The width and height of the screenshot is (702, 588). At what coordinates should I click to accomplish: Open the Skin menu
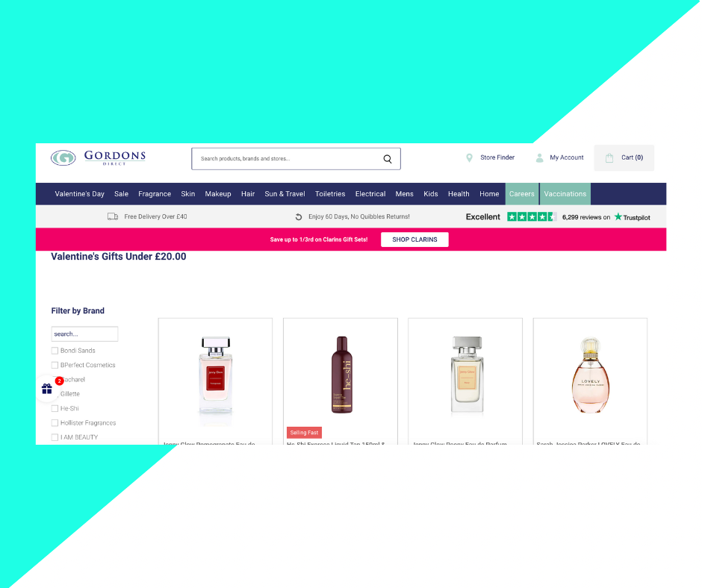[188, 194]
